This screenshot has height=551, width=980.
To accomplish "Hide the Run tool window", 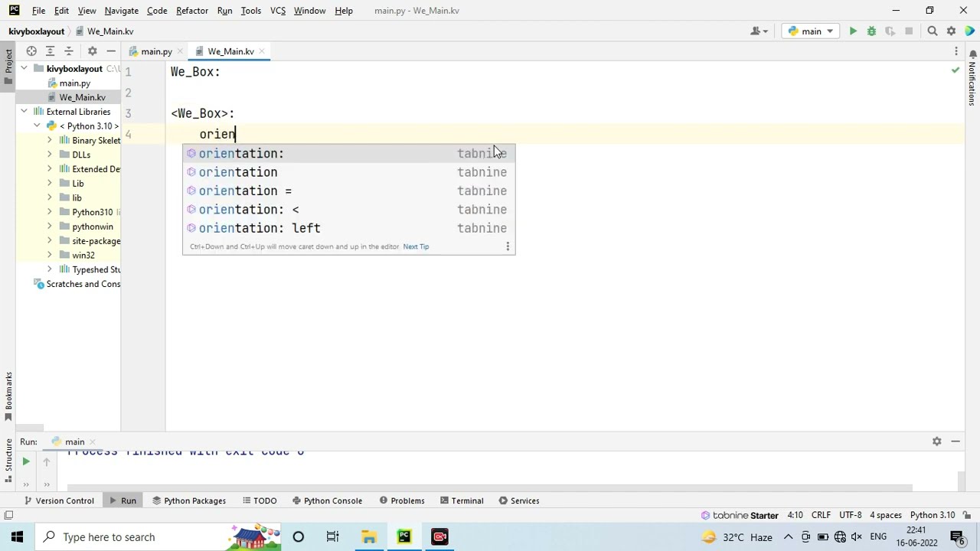I will [955, 442].
